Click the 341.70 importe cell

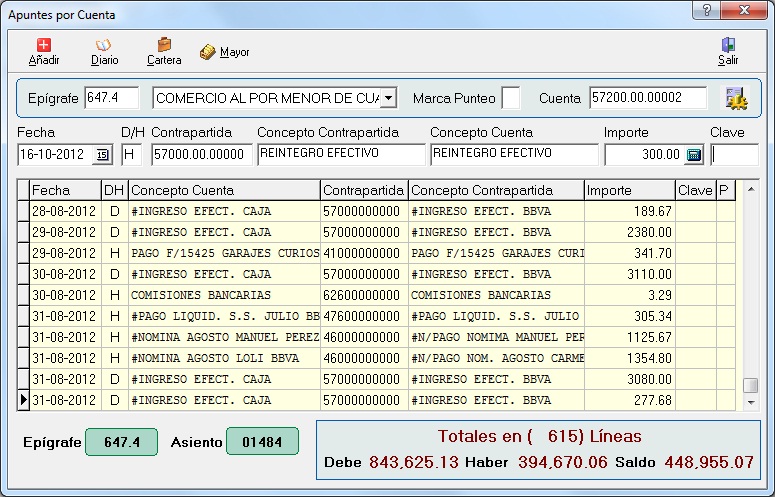630,253
